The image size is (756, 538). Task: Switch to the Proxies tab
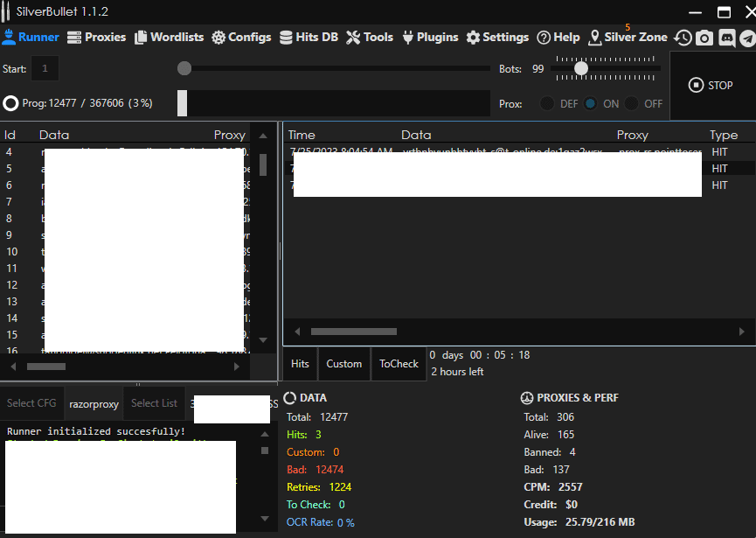click(96, 38)
